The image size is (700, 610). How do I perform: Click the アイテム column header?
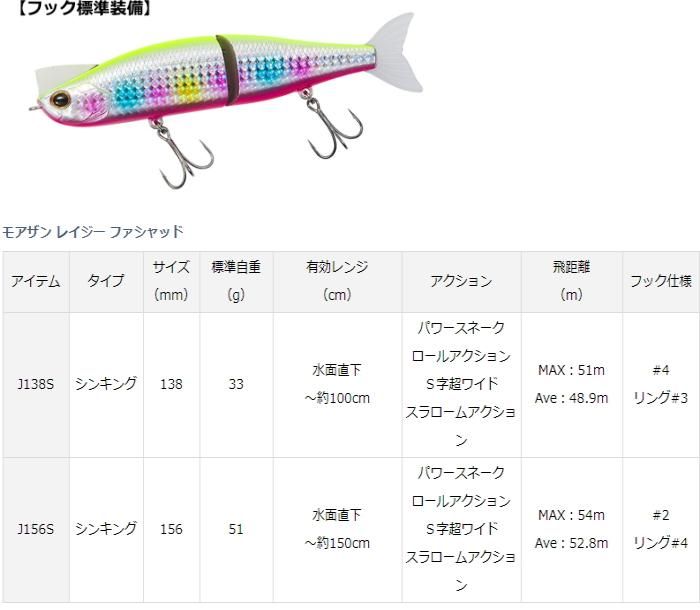[x=36, y=281]
